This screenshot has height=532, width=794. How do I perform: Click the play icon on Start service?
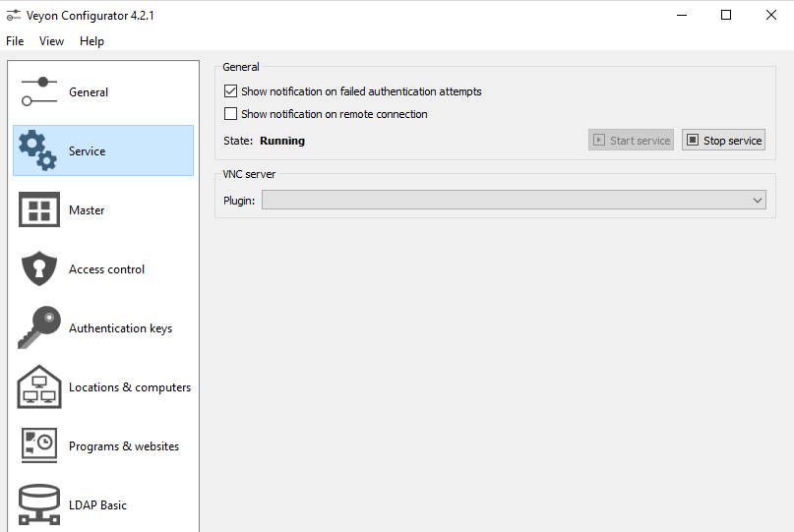[x=599, y=141]
